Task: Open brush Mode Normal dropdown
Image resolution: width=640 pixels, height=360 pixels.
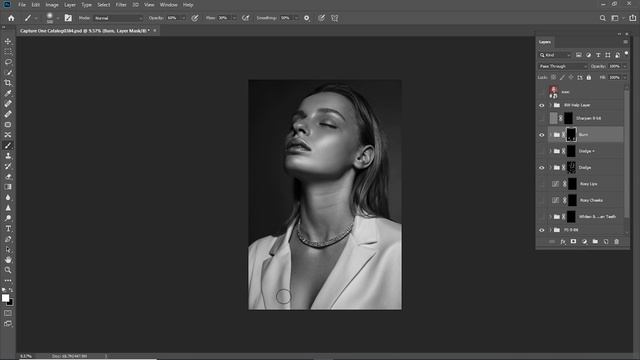Action: (118, 18)
